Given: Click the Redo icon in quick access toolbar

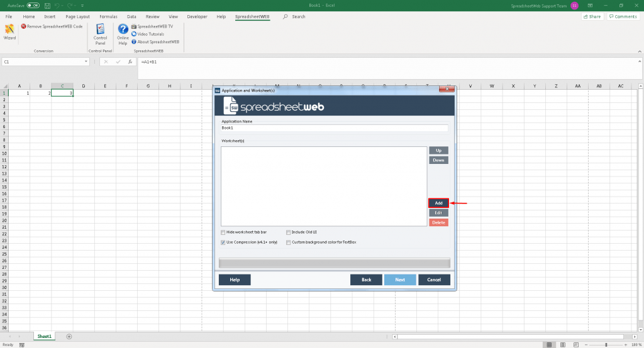Looking at the screenshot, I should pos(70,6).
